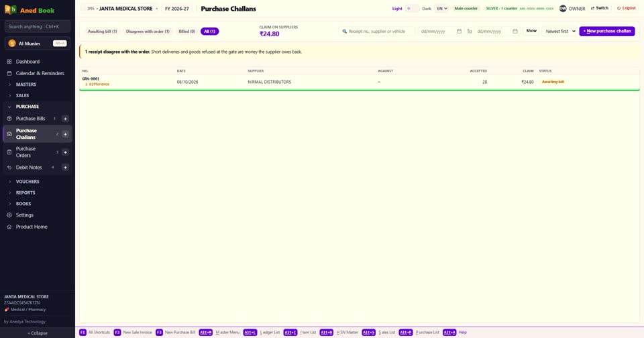Open the FY 2026-27 year selector
644x338 pixels.
[177, 9]
